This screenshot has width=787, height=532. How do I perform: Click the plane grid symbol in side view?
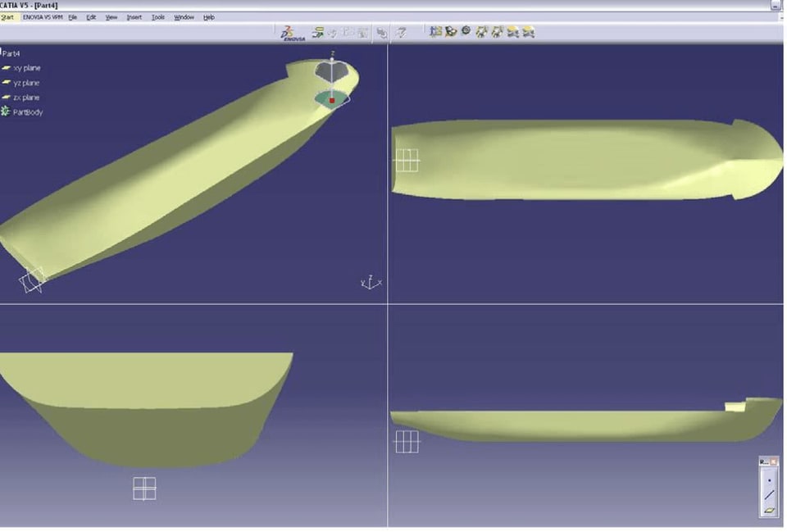(407, 442)
